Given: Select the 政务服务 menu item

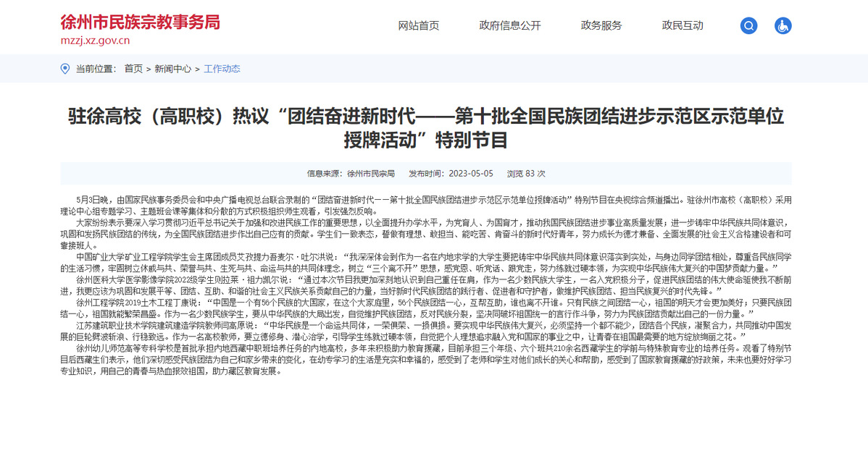Looking at the screenshot, I should point(601,25).
